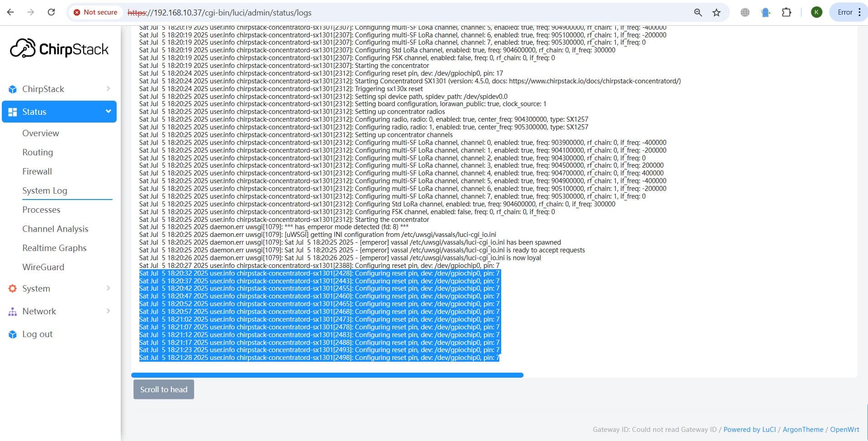This screenshot has height=441, width=868.
Task: Click the ChirpStack cube menu icon
Action: coord(13,89)
